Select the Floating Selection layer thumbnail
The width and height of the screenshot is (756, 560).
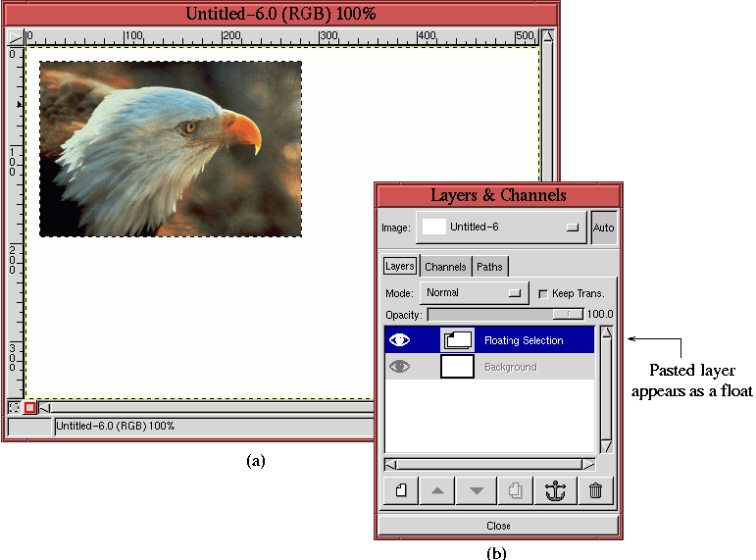coord(458,340)
